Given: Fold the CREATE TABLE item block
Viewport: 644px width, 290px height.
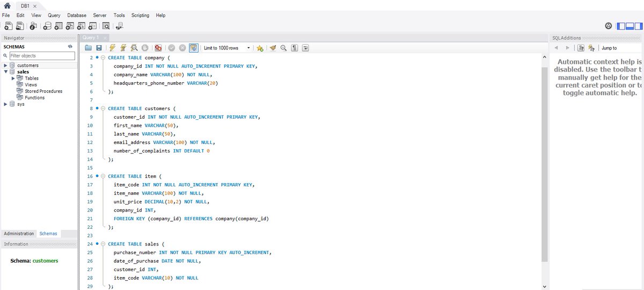Looking at the screenshot, I should click(x=103, y=176).
